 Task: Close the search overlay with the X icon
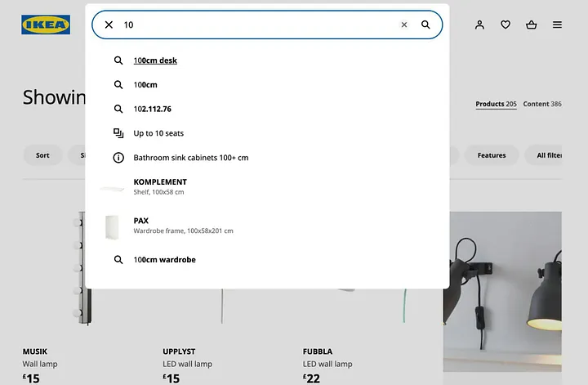coord(109,25)
